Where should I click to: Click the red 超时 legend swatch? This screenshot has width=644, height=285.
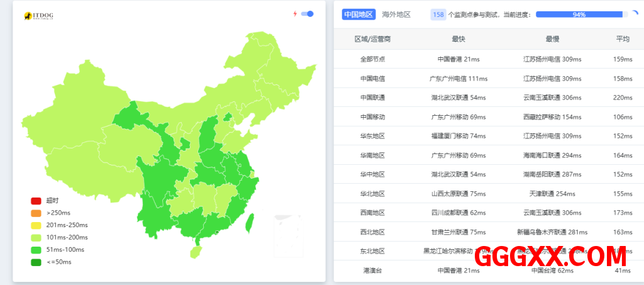(36, 201)
